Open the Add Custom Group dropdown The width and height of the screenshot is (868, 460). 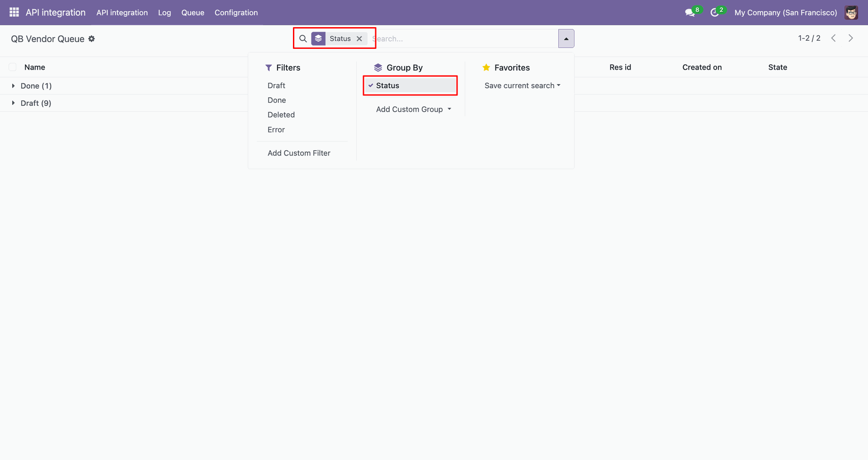click(413, 109)
